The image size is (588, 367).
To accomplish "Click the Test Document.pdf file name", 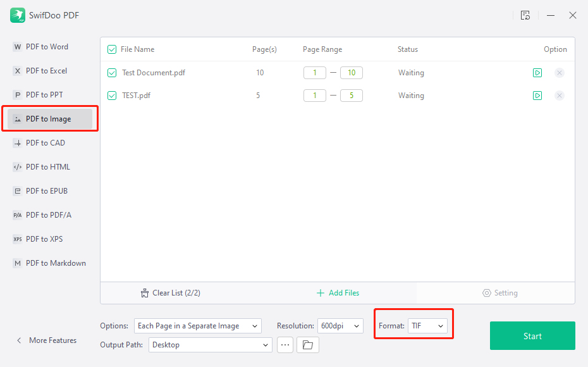I will tap(154, 73).
